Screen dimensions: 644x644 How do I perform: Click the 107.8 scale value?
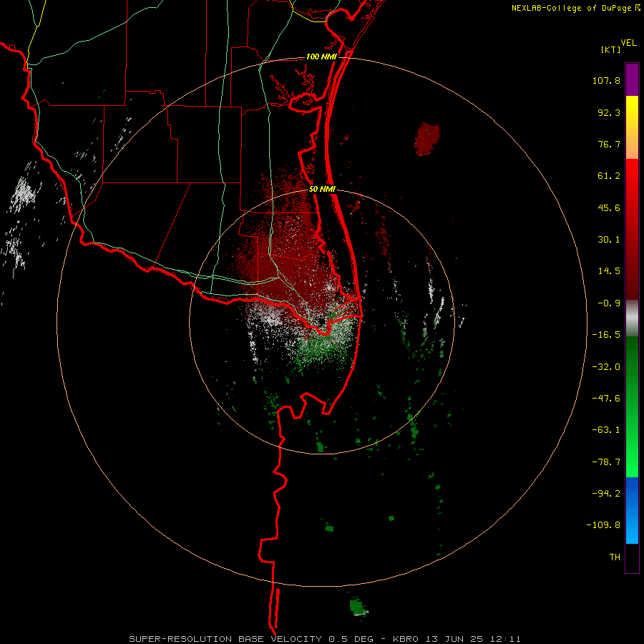pos(606,80)
